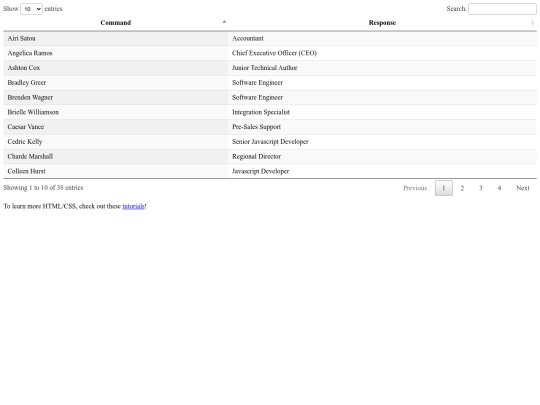Go to page 4

[499, 188]
